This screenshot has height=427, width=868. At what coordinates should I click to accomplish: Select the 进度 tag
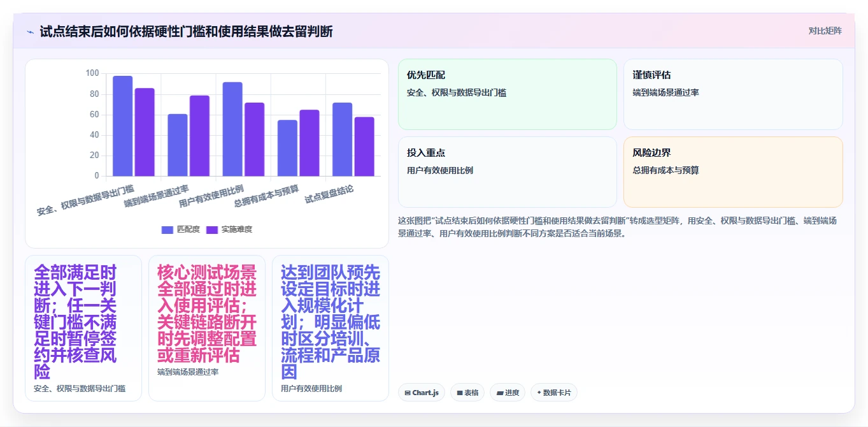[508, 393]
